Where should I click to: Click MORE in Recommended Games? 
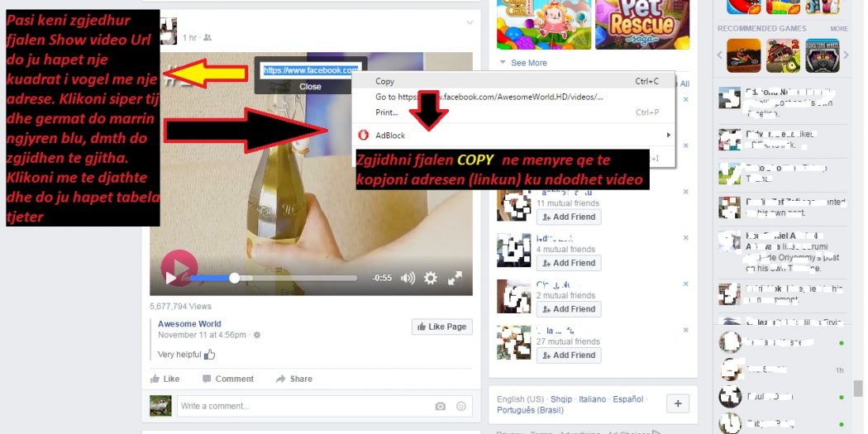[839, 28]
